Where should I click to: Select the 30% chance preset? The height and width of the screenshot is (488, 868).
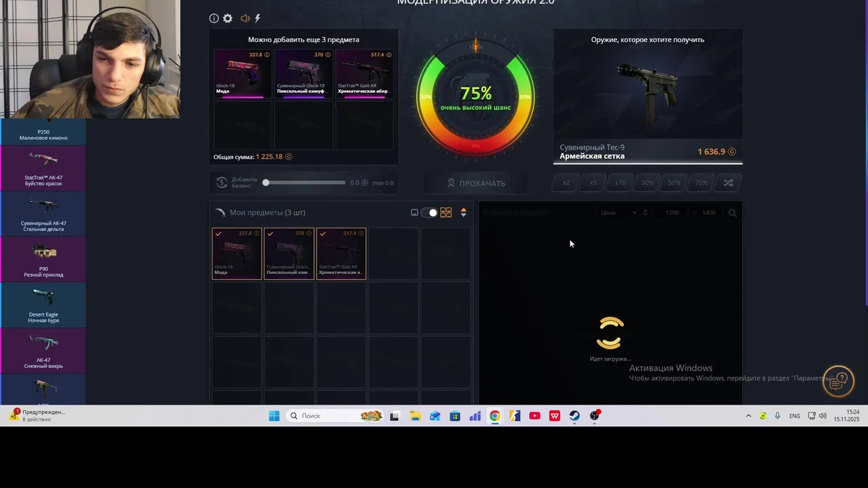click(x=648, y=183)
